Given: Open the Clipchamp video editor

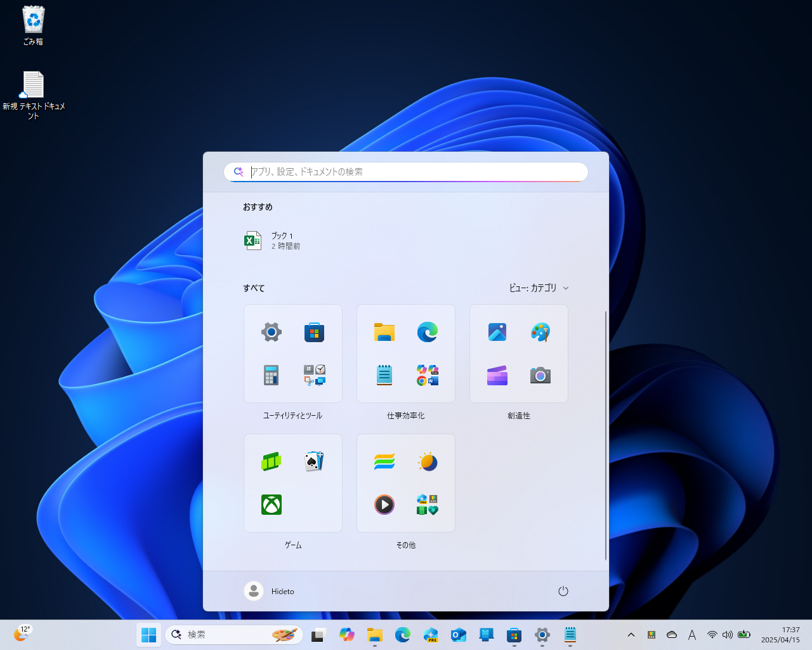Looking at the screenshot, I should [x=497, y=375].
